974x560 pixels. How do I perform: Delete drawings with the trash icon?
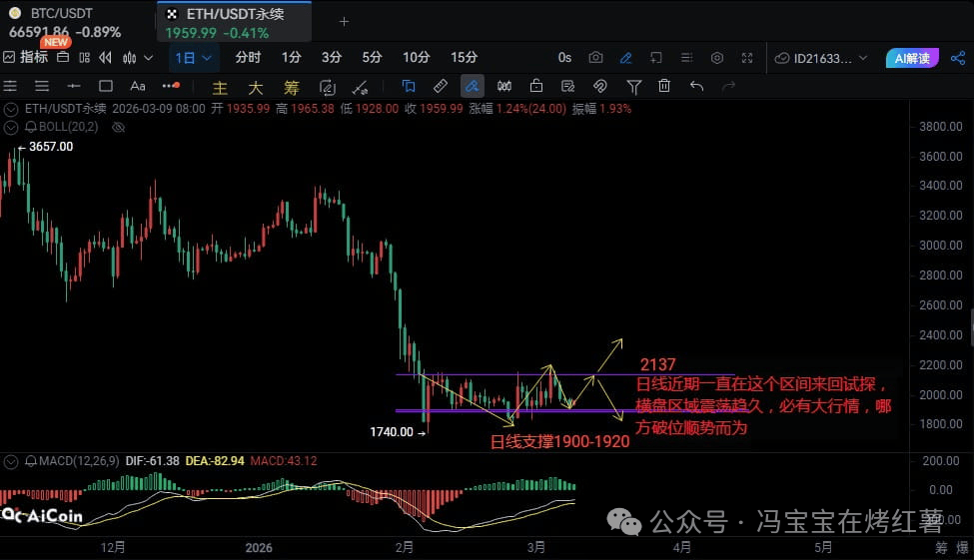click(x=664, y=86)
